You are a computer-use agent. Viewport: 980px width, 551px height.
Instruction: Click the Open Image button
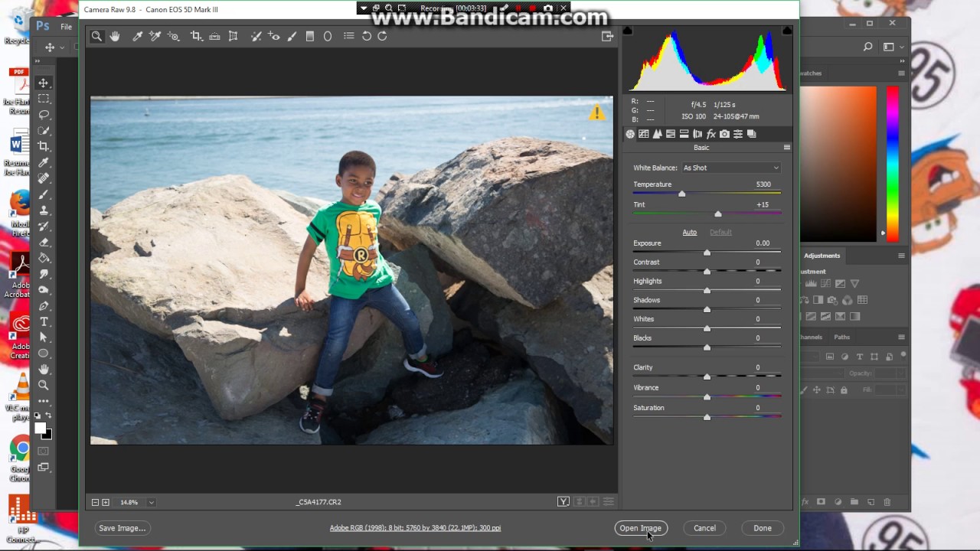click(640, 528)
